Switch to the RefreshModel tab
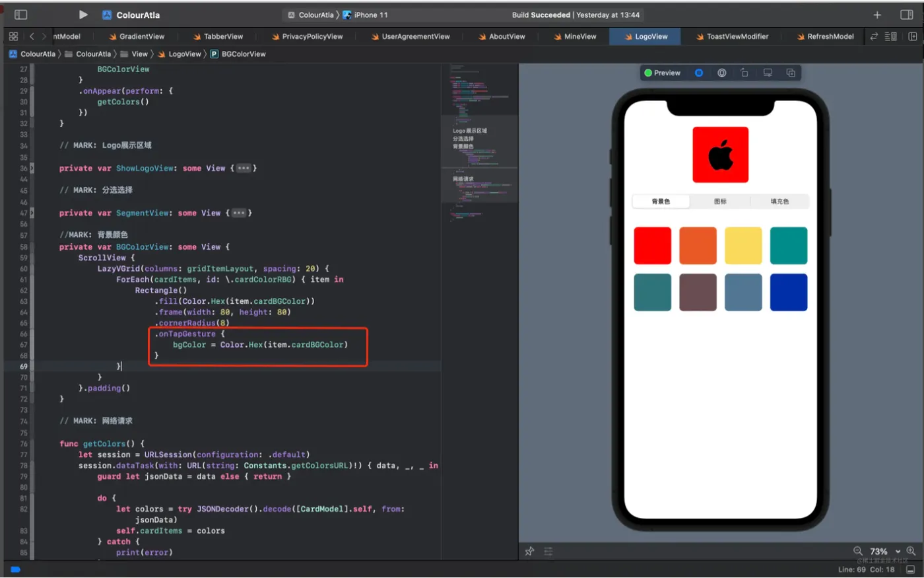The image size is (924, 578). tap(826, 36)
